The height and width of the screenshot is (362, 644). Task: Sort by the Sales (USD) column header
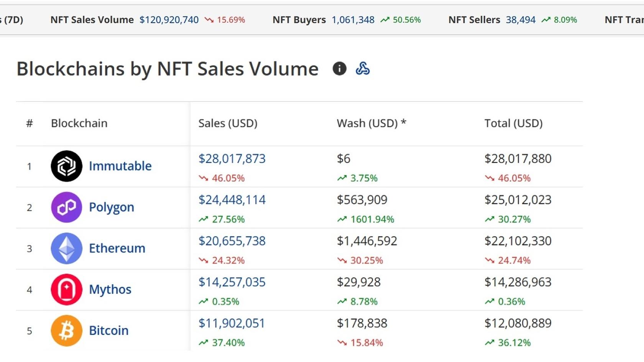(x=228, y=123)
